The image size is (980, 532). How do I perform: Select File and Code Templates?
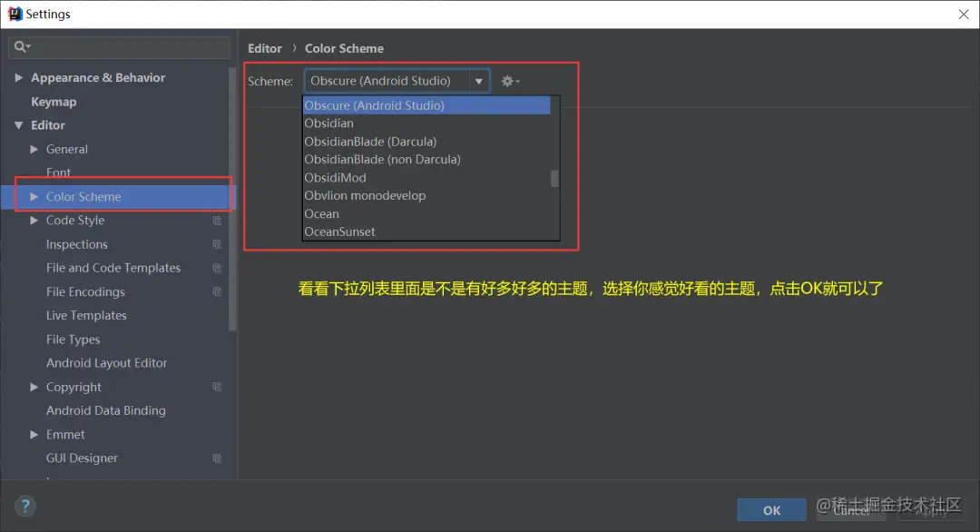click(x=113, y=268)
